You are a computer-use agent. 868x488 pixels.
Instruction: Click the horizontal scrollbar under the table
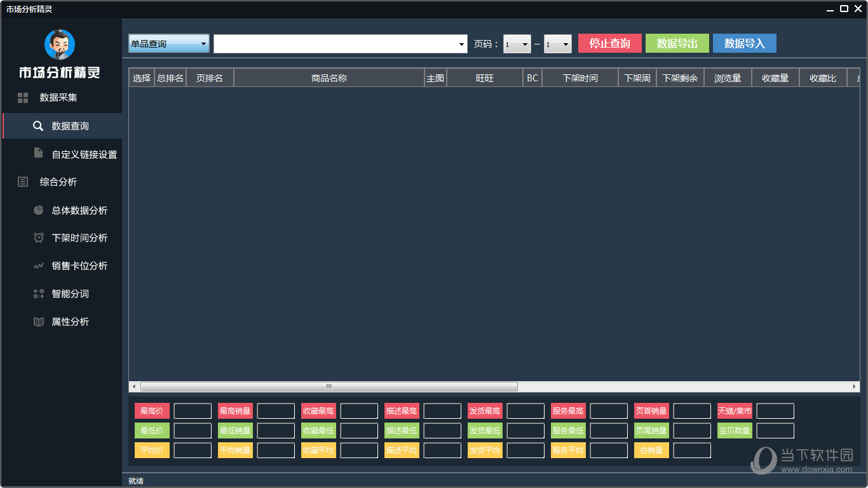[329, 386]
